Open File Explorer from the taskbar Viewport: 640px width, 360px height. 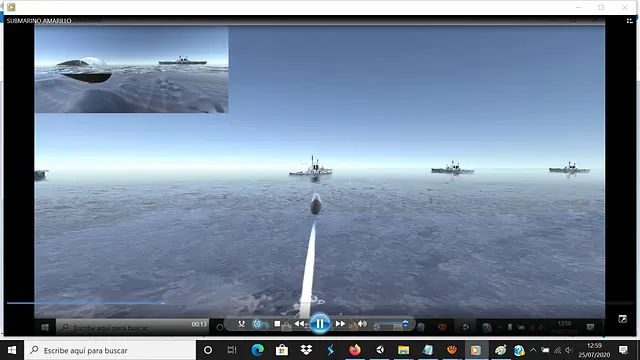coord(403,350)
